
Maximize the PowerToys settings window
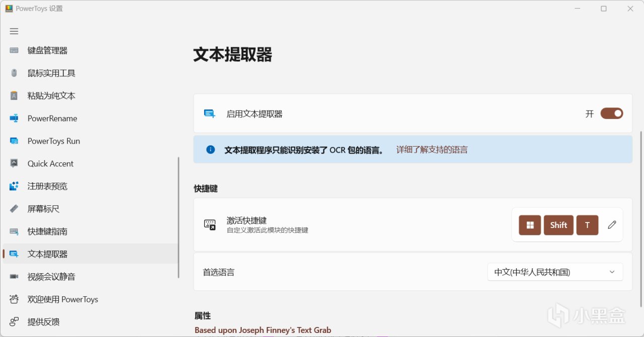click(x=604, y=9)
